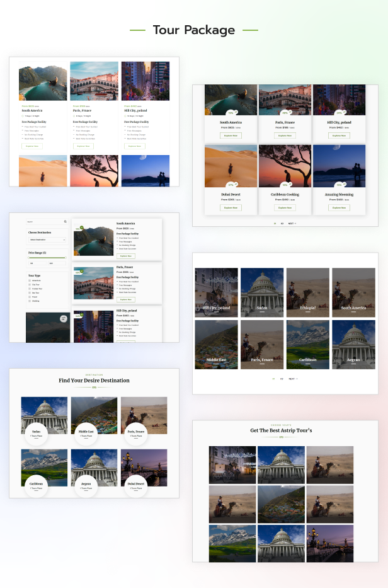
Task: Open the Aegean overlay destination tile
Action: point(353,345)
